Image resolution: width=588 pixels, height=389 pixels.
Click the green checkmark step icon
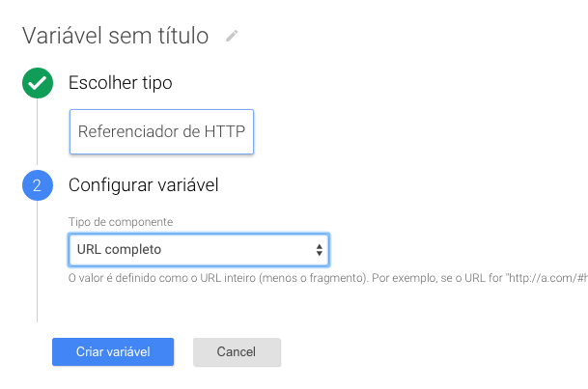37,84
